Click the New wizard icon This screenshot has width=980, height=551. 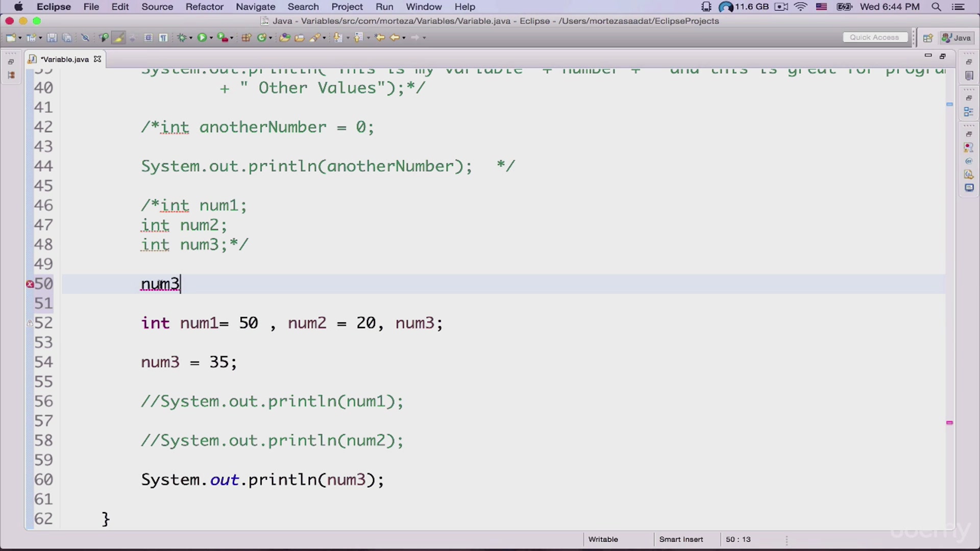[11, 38]
